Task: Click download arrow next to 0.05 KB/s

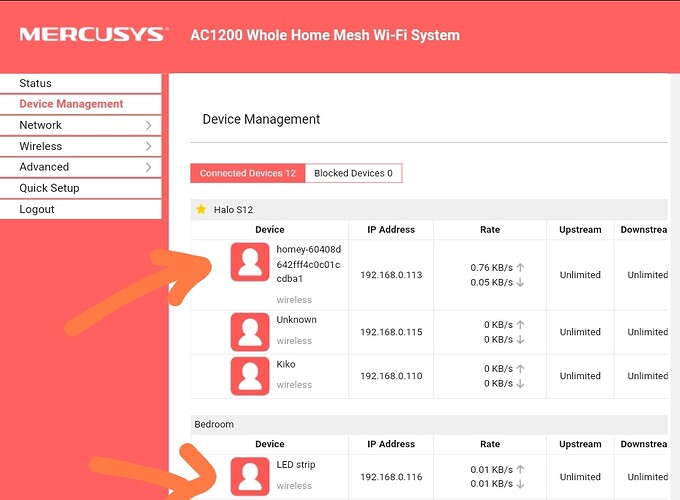Action: tap(520, 282)
